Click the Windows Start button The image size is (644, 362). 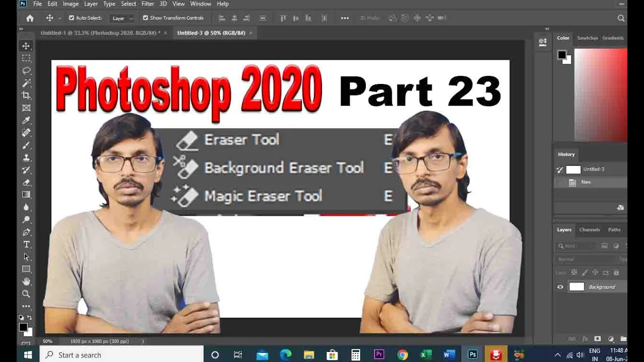click(x=28, y=355)
